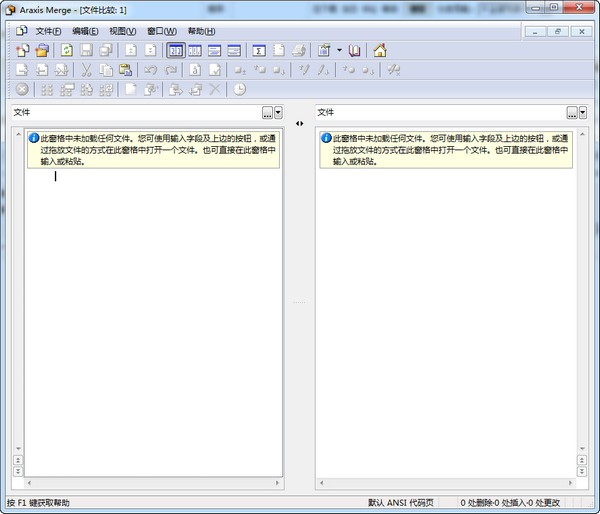Screen dimensions: 600x514
Task: Click the '0 处删除·0 处插入·0 处更改' status text
Action: pyautogui.click(x=510, y=503)
